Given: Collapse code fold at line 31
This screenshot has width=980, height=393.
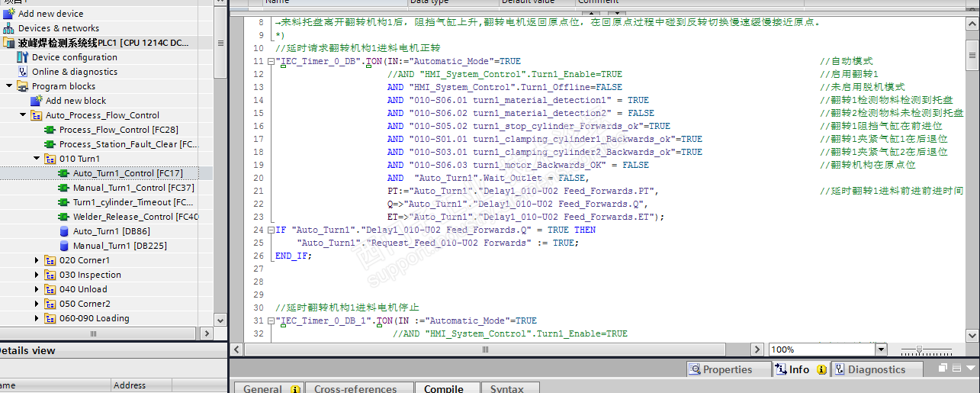Looking at the screenshot, I should coord(271,321).
